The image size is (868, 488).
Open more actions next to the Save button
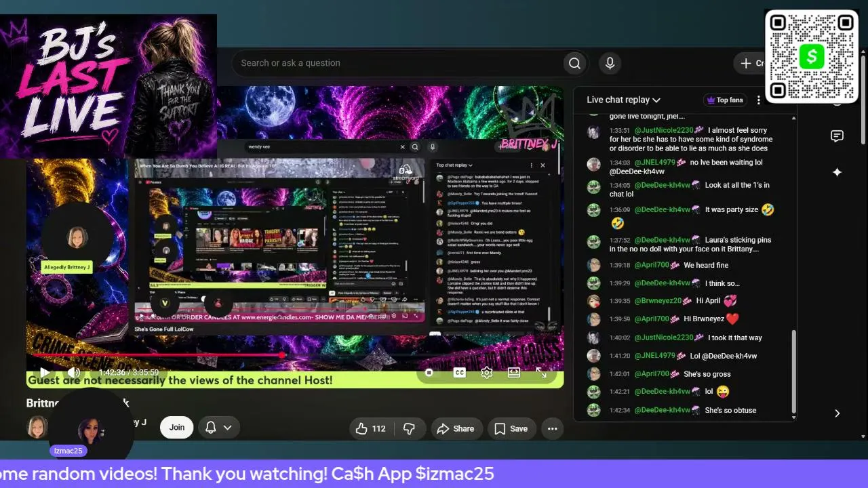tap(552, 428)
